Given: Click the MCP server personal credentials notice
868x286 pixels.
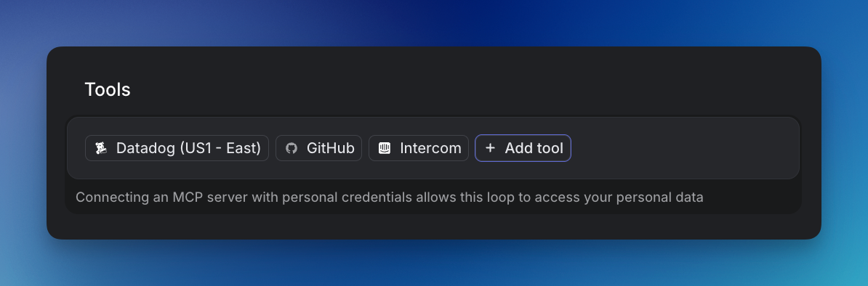Looking at the screenshot, I should [389, 197].
